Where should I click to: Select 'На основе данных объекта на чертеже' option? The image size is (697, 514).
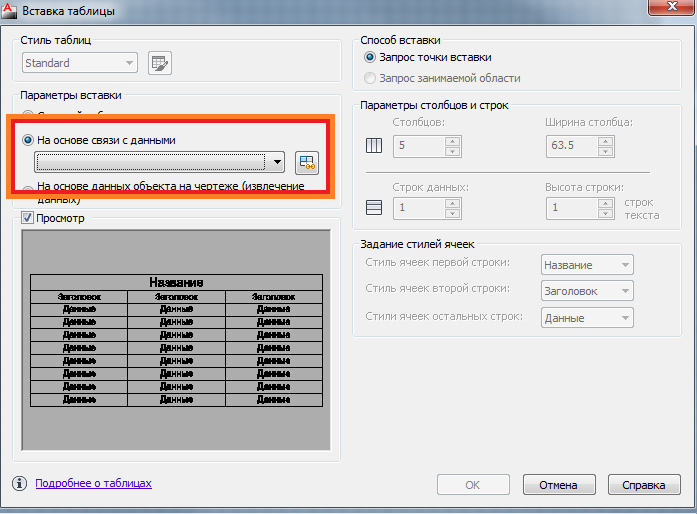(x=28, y=188)
